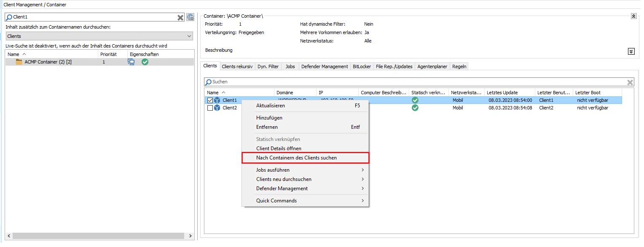Click the green checkmark icon for ACMP Container
Viewport: 644px width, 247px height.
pos(145,62)
